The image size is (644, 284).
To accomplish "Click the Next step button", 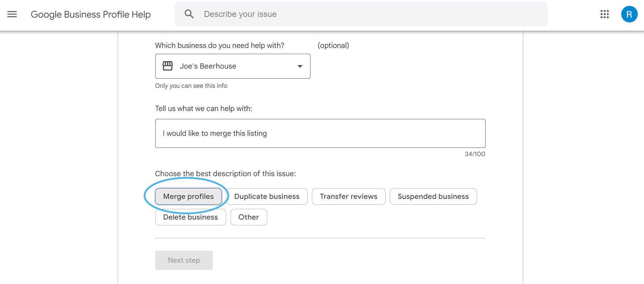I will [x=184, y=260].
